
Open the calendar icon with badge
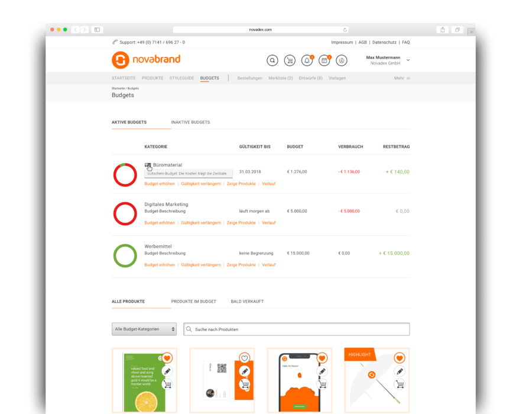pyautogui.click(x=324, y=60)
